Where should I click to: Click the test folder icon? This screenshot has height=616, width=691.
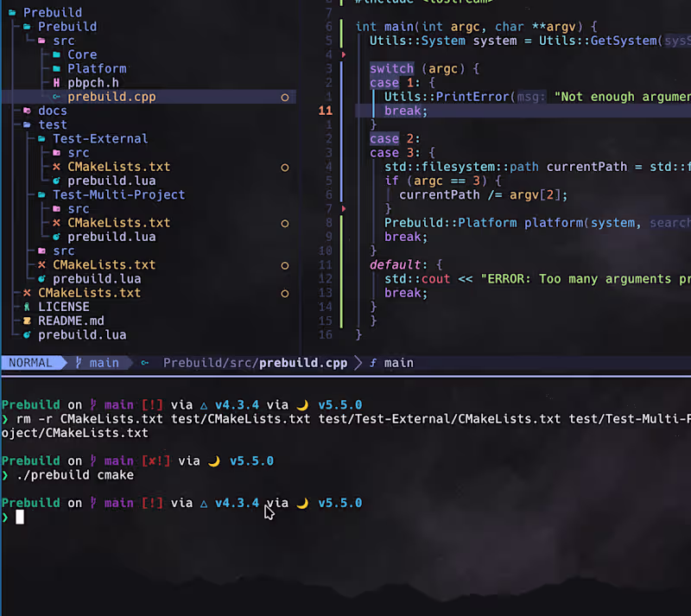[x=27, y=124]
